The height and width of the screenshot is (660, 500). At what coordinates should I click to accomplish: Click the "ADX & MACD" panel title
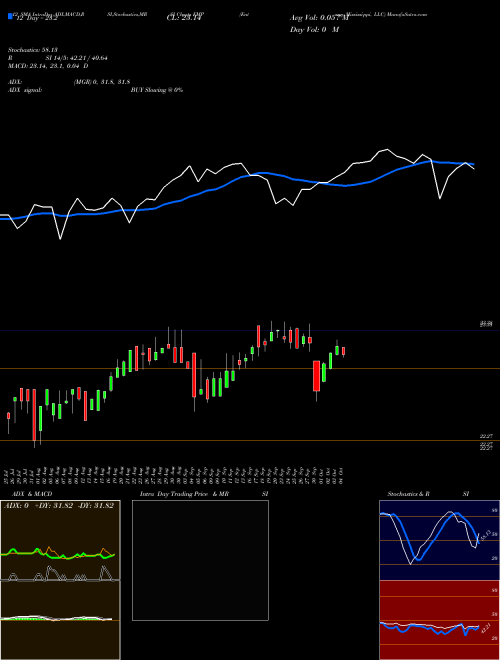tap(32, 494)
